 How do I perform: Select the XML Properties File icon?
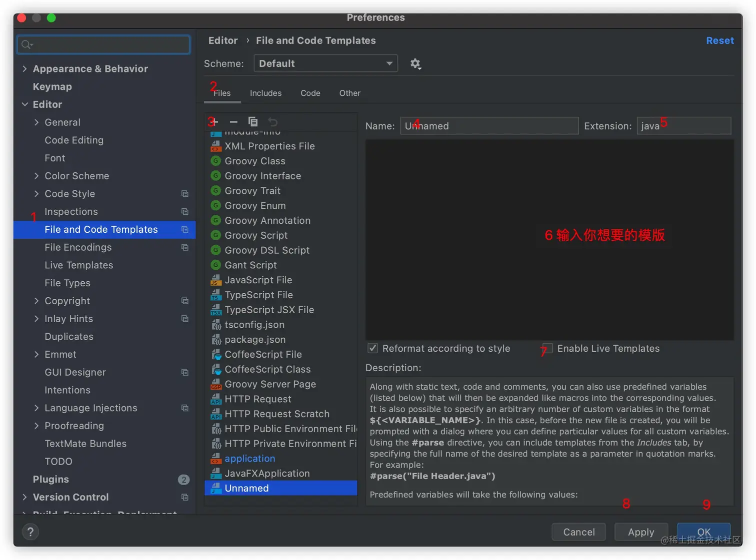pyautogui.click(x=216, y=146)
